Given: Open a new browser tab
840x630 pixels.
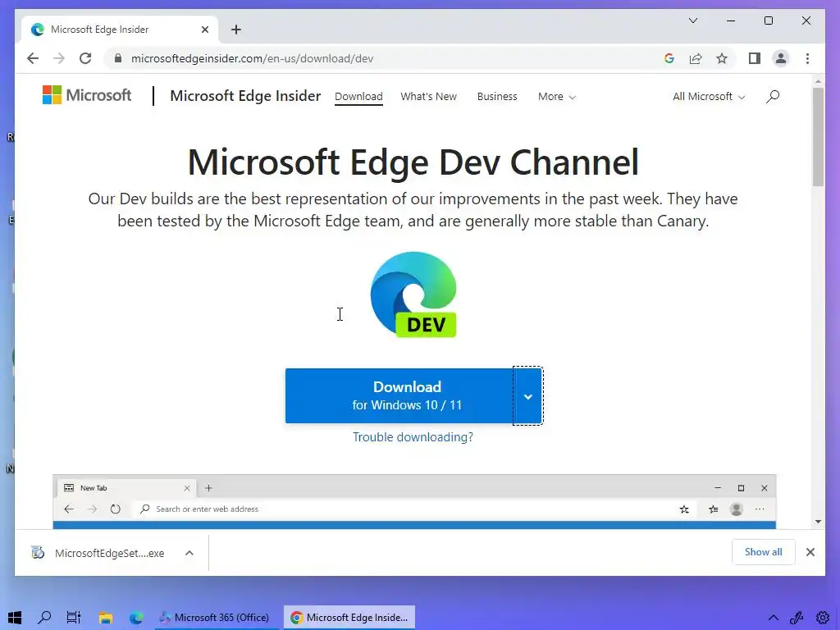Looking at the screenshot, I should [x=236, y=30].
